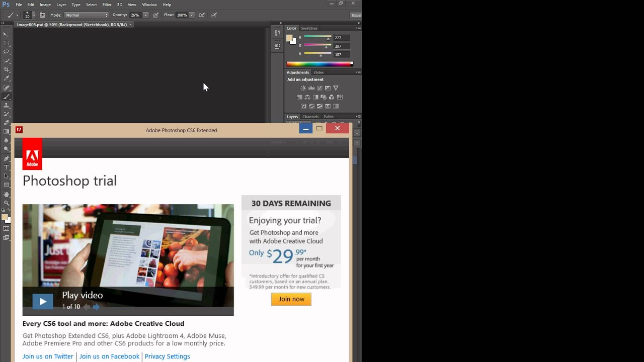The height and width of the screenshot is (362, 644).
Task: Select the Pen tool
Action: point(7,158)
